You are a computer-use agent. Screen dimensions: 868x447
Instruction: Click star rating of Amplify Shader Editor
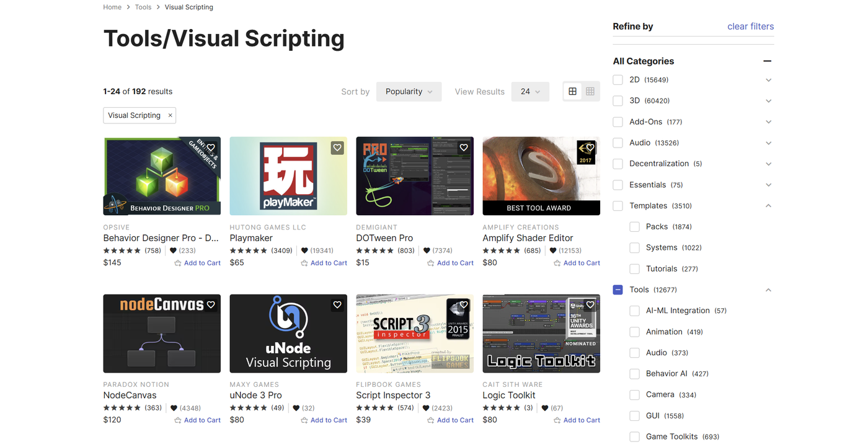502,250
